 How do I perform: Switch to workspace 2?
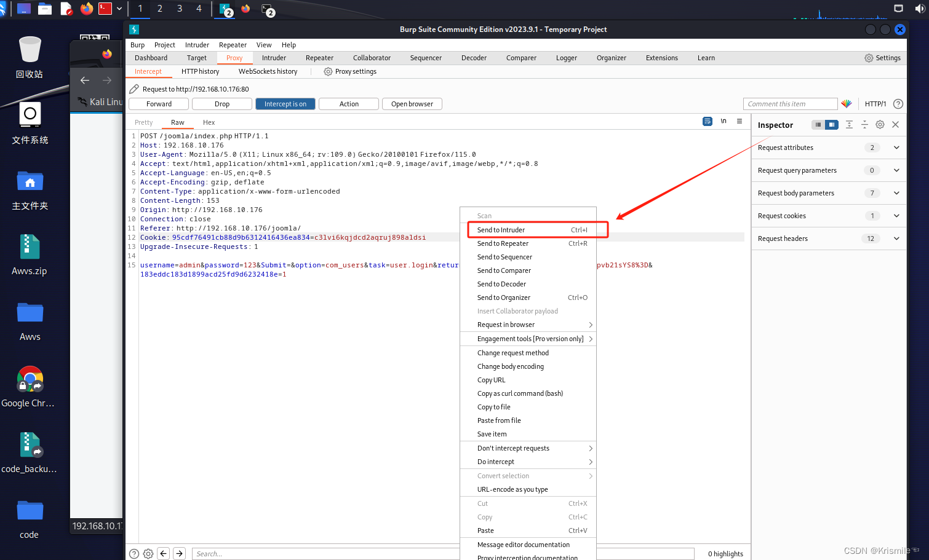[x=160, y=9]
